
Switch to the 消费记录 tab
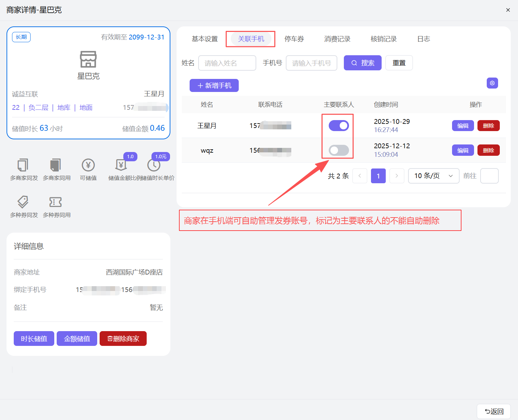pyautogui.click(x=337, y=39)
